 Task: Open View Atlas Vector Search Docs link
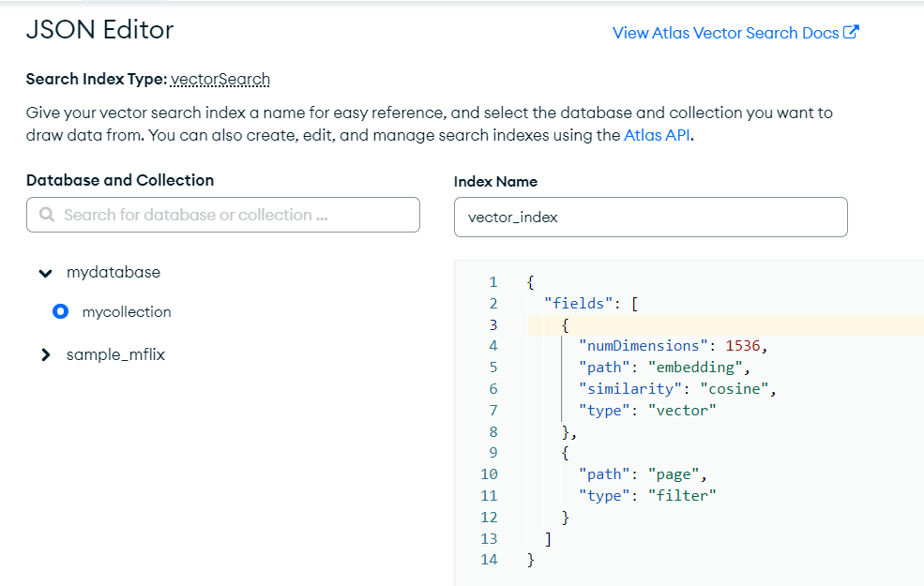pos(725,33)
